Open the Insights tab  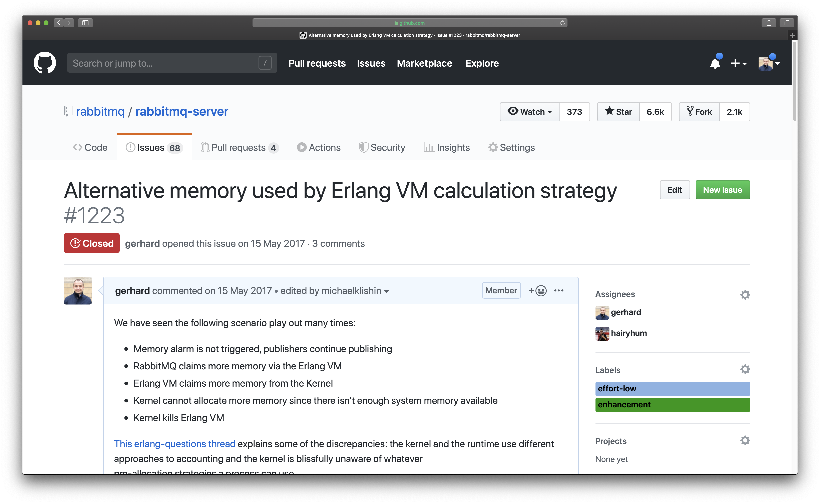[447, 147]
